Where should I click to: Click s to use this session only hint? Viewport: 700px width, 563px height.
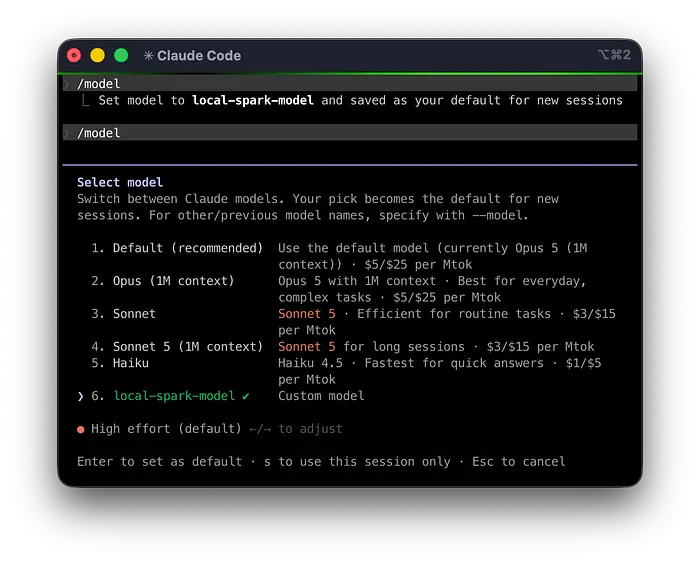click(357, 461)
